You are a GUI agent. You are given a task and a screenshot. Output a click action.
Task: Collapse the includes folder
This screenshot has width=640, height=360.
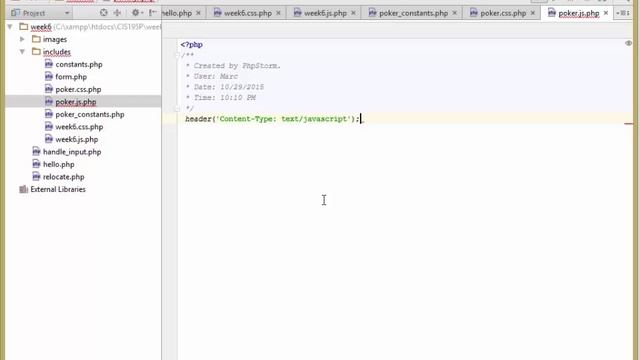click(x=22, y=52)
